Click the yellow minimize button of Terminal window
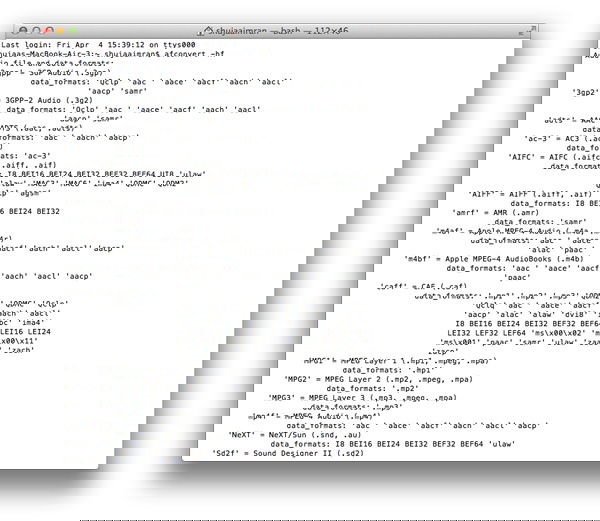600x521 pixels. 61,31
